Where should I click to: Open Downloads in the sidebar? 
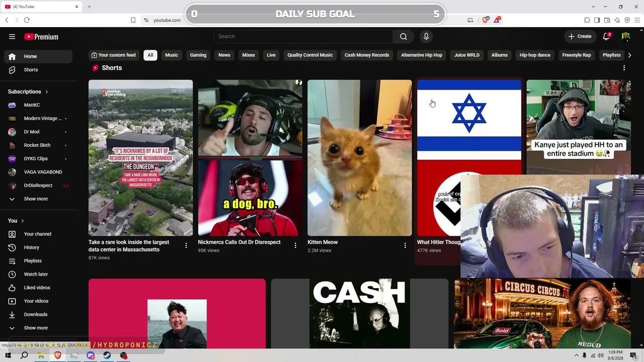point(39,314)
